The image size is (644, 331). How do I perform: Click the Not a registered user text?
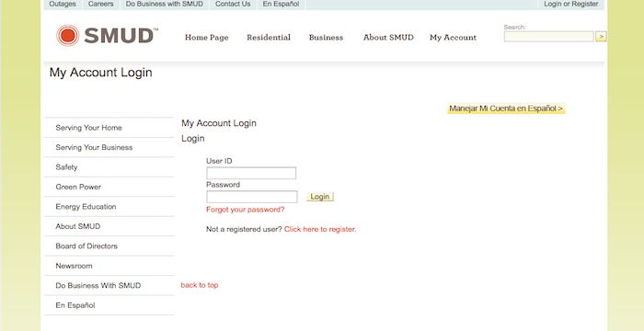click(x=244, y=229)
